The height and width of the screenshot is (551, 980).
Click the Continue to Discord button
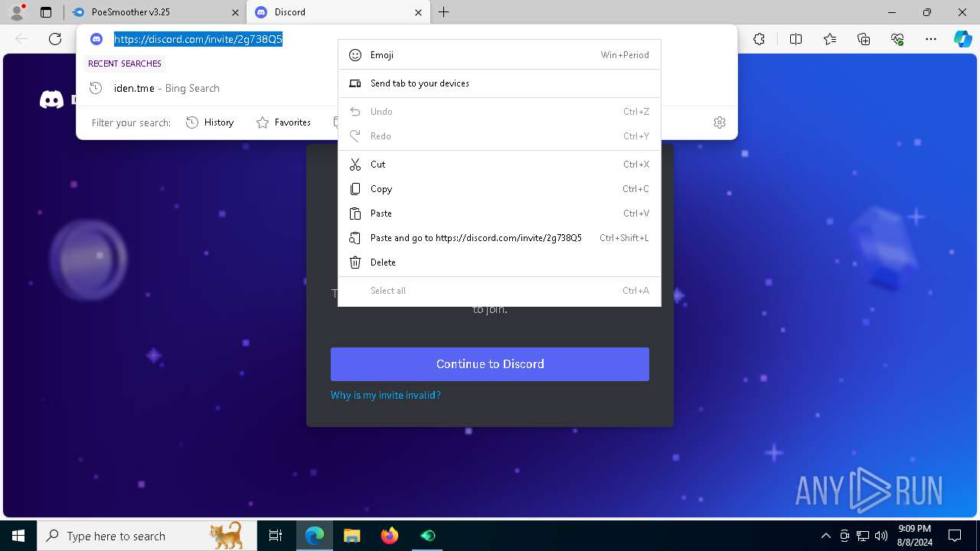pos(490,364)
